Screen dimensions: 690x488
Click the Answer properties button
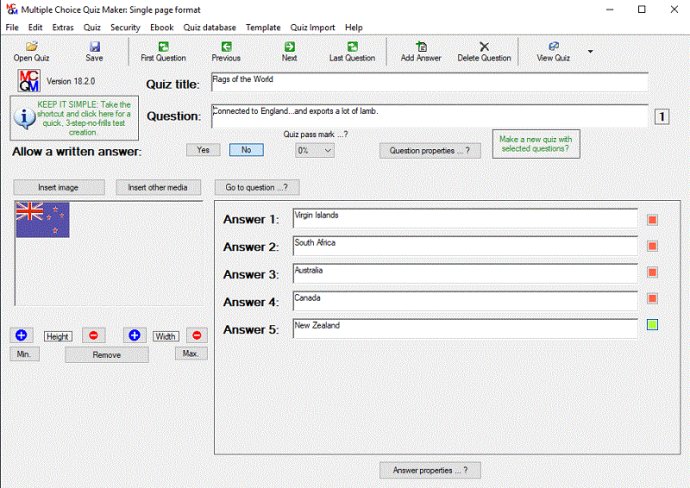[x=430, y=470]
